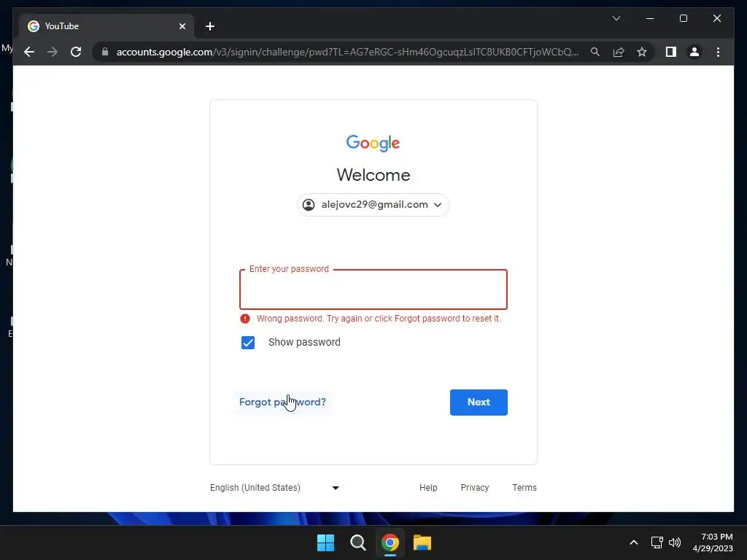Viewport: 747px width, 560px height.
Task: Focus the Enter your password field
Action: pyautogui.click(x=373, y=289)
